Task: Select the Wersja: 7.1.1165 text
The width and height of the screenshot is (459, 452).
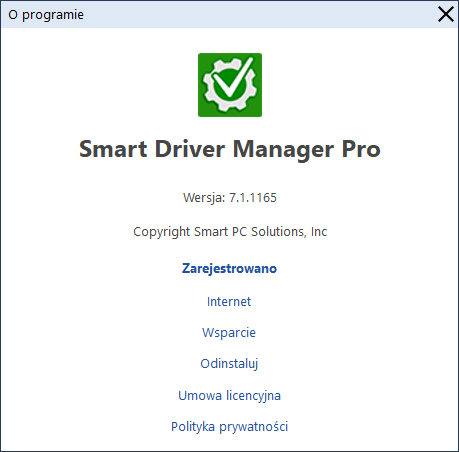Action: click(230, 198)
